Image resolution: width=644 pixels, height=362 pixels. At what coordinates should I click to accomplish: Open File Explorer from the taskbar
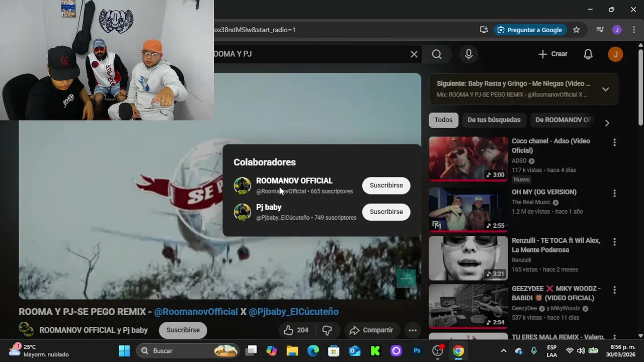click(292, 350)
